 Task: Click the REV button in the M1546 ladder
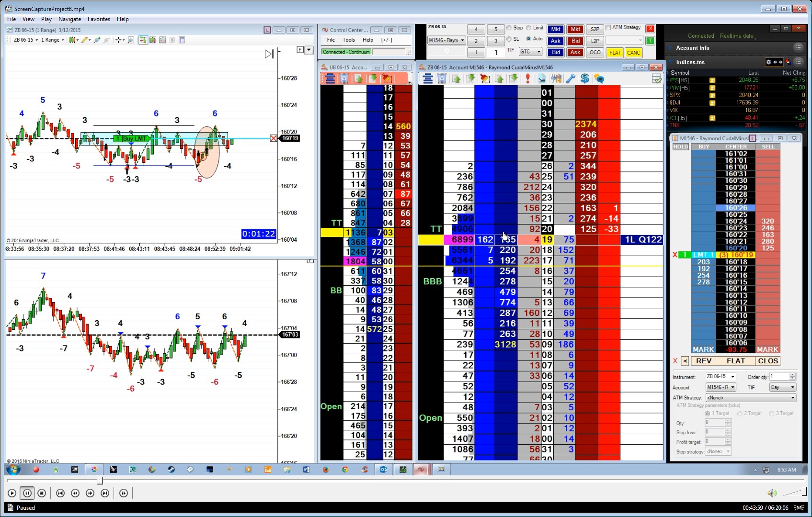pos(704,361)
